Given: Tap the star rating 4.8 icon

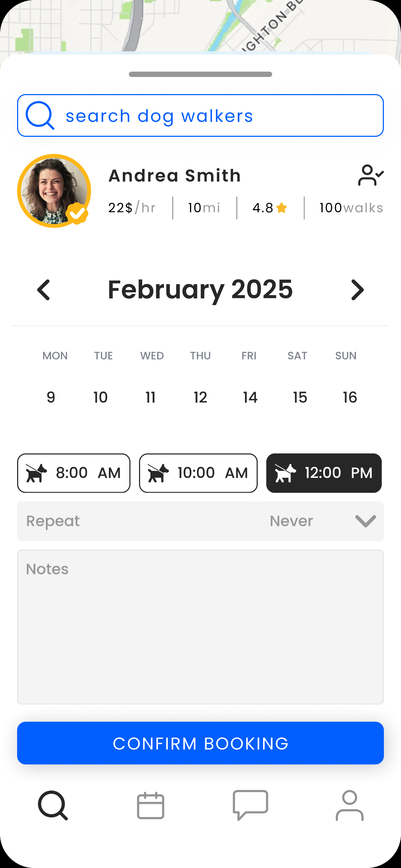Looking at the screenshot, I should tap(282, 208).
